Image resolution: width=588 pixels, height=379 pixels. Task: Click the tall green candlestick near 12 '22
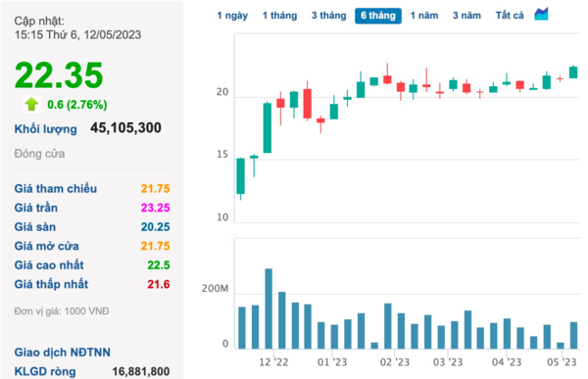(268, 127)
